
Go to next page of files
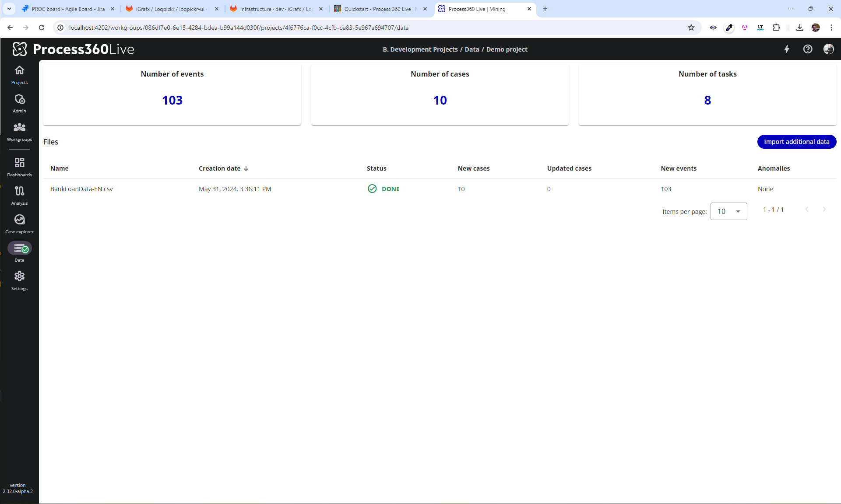[x=824, y=210]
